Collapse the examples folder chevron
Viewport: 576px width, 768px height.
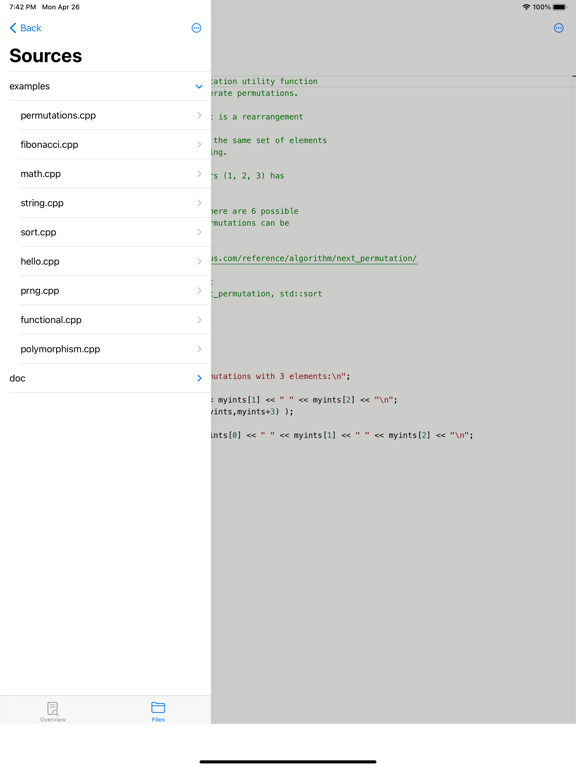[199, 87]
